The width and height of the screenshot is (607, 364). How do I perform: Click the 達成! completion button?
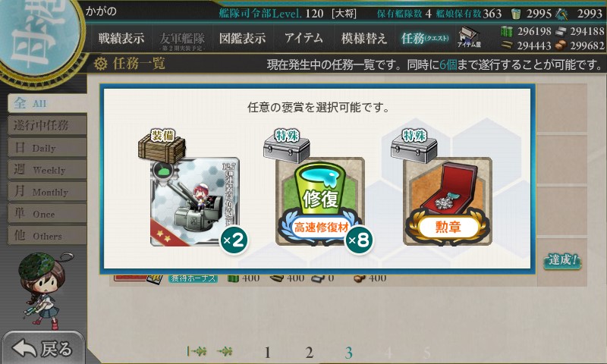[562, 260]
